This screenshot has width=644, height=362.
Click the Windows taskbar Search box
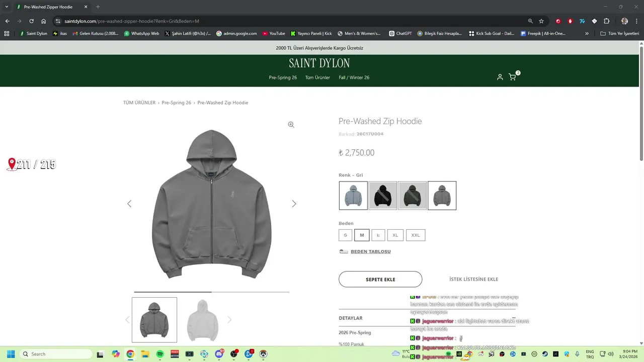(x=55, y=354)
